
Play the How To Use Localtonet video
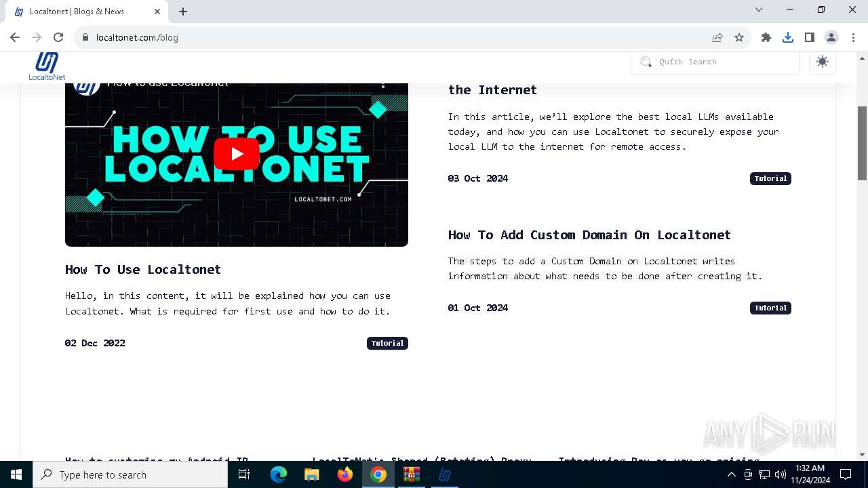pos(236,154)
